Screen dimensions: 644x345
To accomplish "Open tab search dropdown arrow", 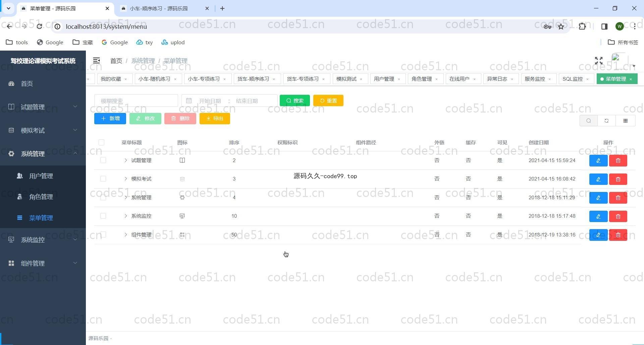I will pos(8,8).
